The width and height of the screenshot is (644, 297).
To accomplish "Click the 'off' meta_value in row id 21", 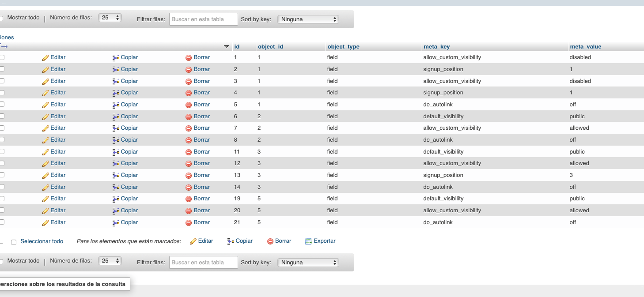I will (x=573, y=222).
